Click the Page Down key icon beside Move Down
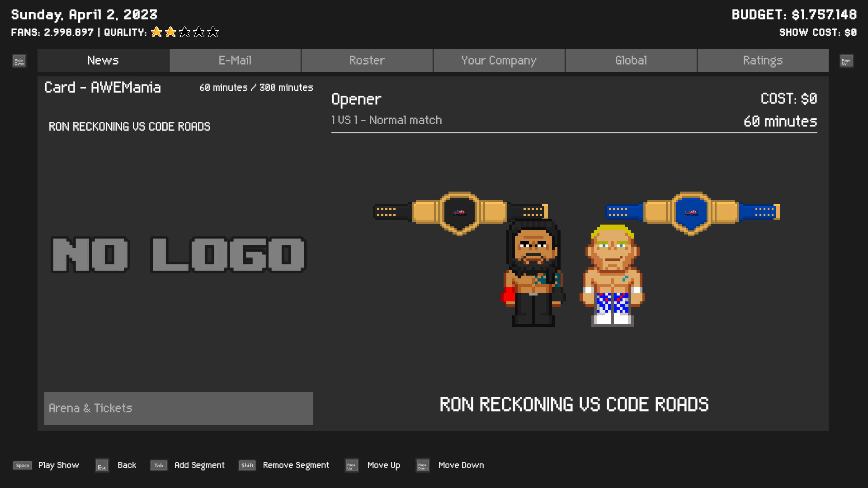The height and width of the screenshot is (488, 868). [x=422, y=465]
